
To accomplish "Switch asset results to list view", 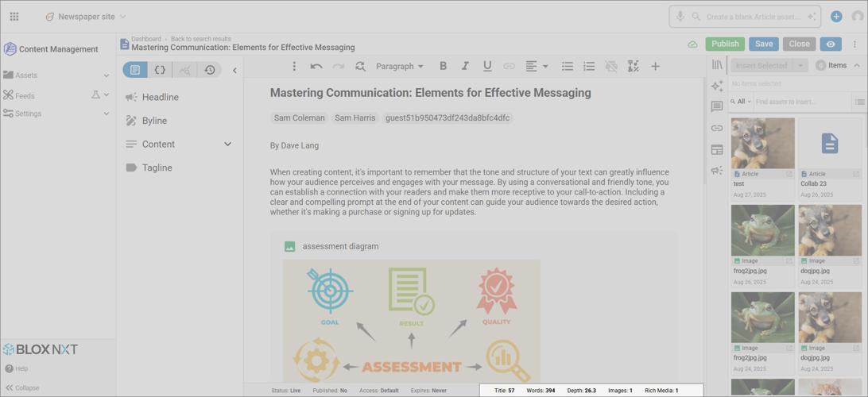I will click(859, 102).
